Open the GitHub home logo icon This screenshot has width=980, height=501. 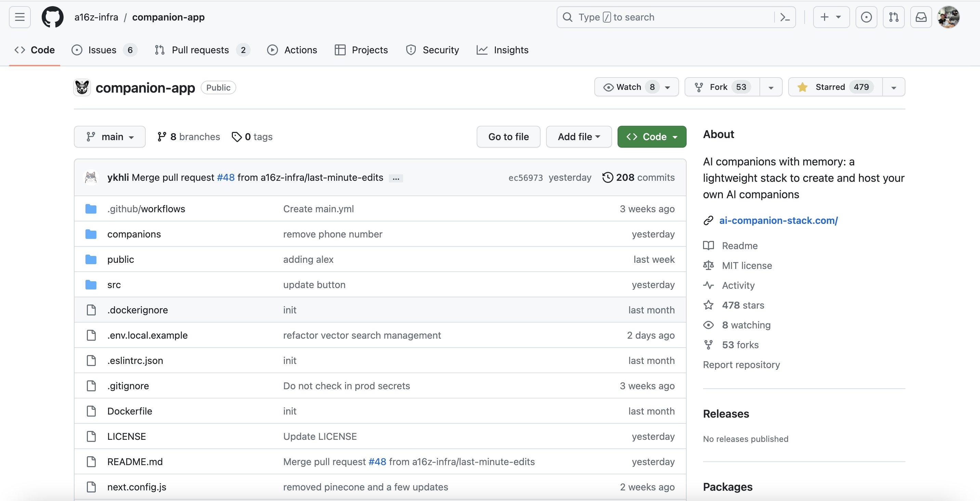53,17
